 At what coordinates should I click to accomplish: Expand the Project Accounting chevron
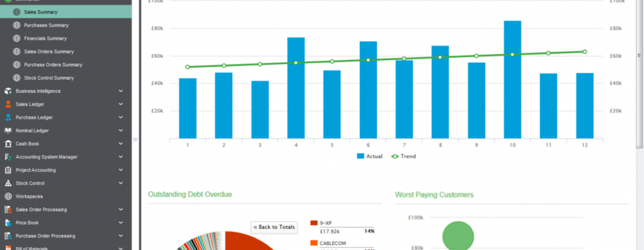point(121,170)
